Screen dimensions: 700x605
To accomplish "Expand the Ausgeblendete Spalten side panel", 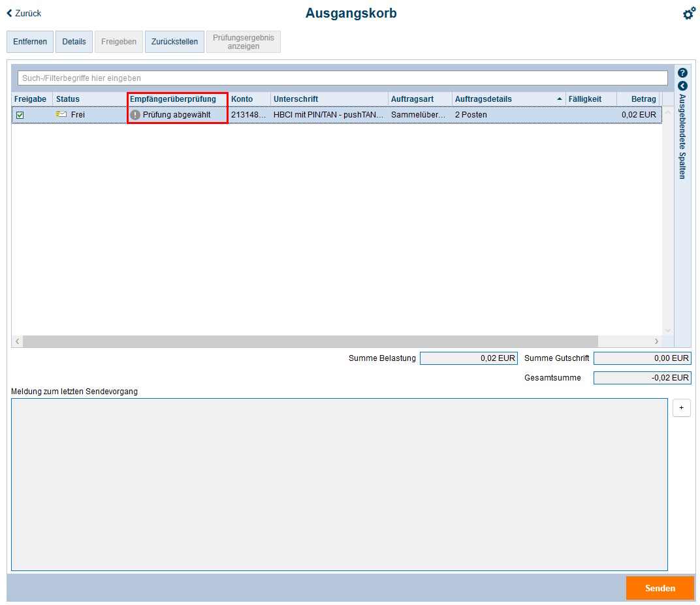I will pyautogui.click(x=682, y=86).
